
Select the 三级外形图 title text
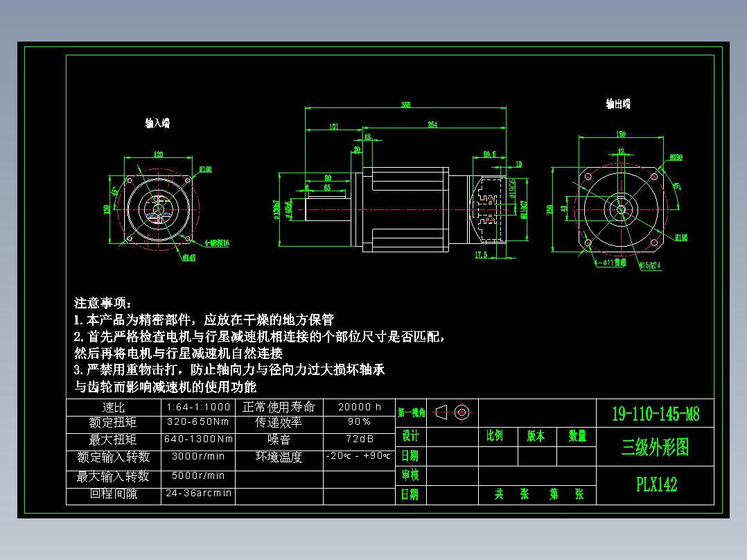[x=656, y=448]
